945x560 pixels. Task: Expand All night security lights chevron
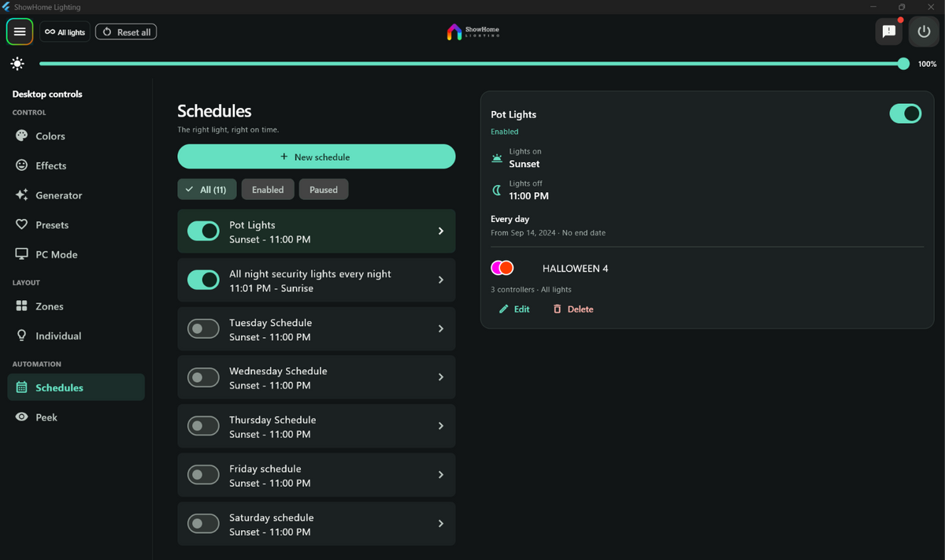click(441, 280)
